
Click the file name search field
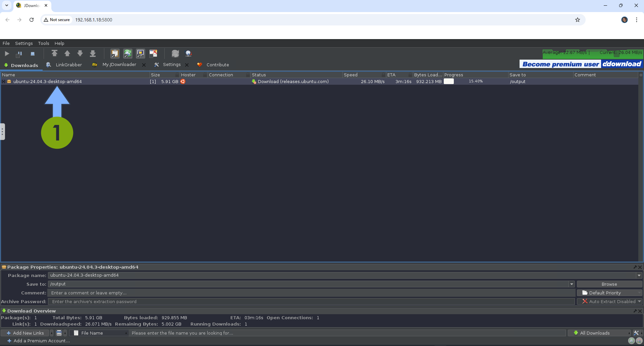347,333
